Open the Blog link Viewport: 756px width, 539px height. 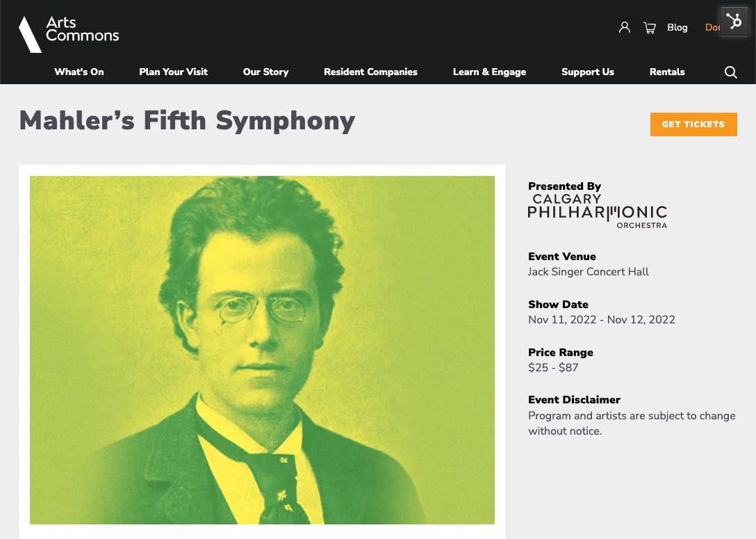click(x=677, y=28)
